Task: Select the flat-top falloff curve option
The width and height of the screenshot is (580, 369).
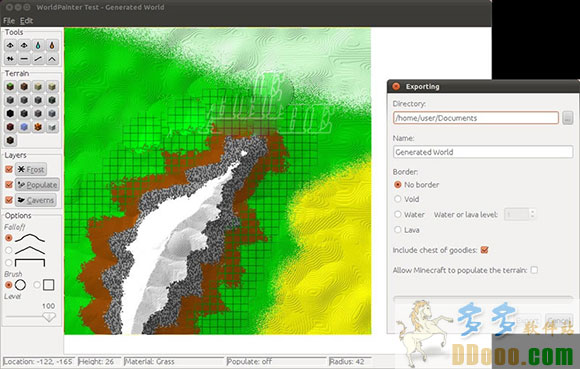Action: coord(9,262)
